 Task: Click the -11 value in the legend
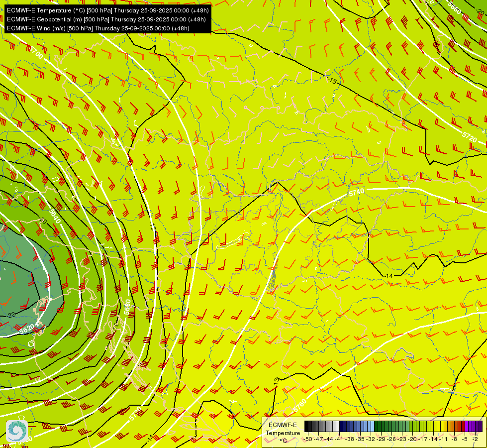444,439
